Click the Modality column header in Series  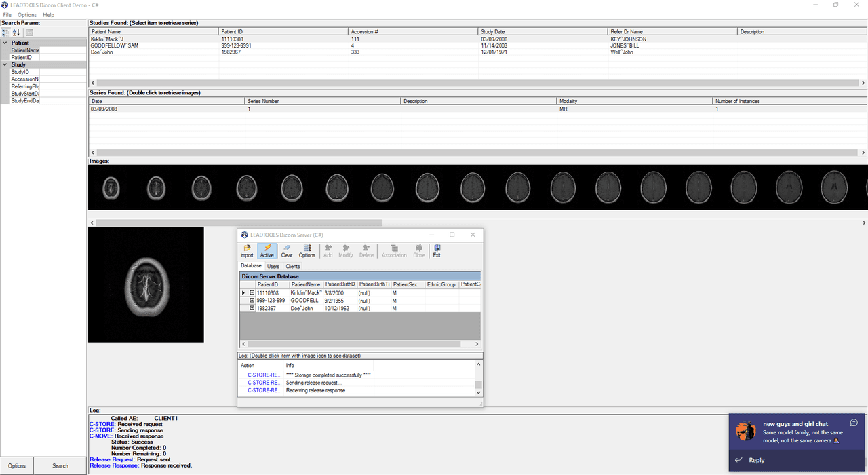(x=635, y=101)
